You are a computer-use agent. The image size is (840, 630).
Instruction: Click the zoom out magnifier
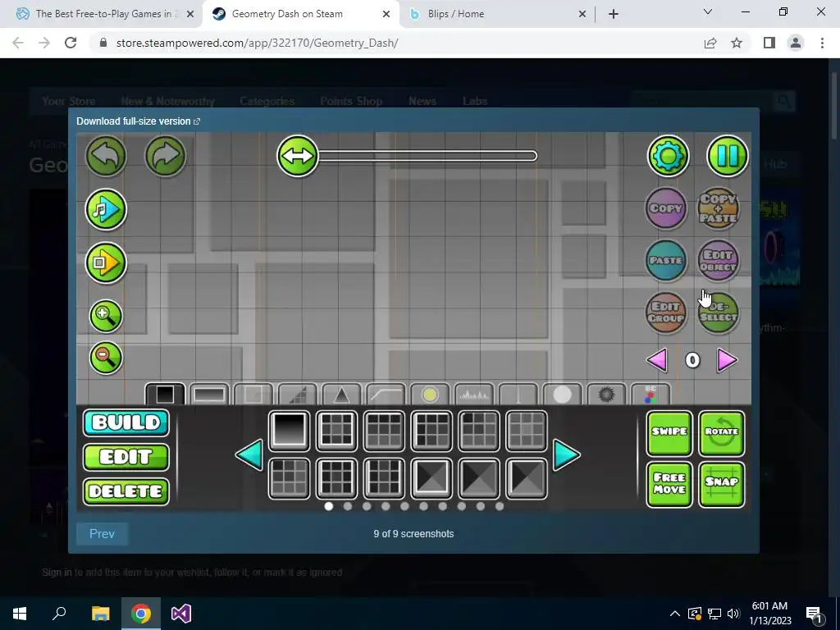106,358
